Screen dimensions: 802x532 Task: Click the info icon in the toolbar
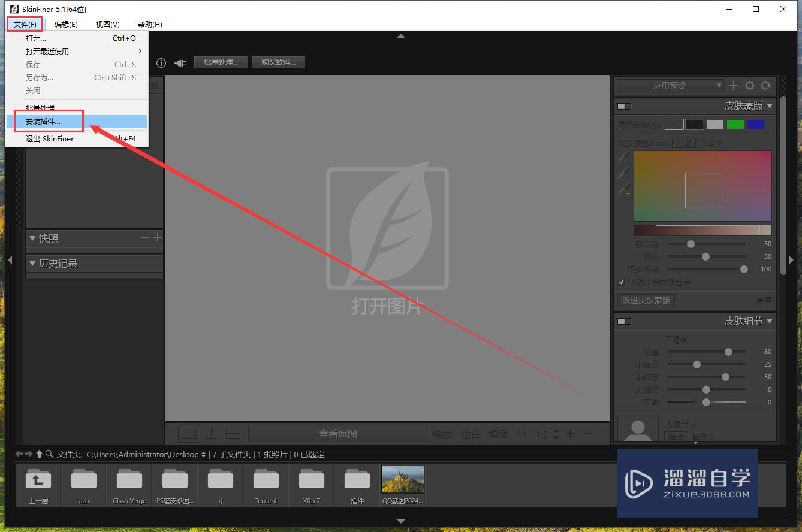(161, 62)
